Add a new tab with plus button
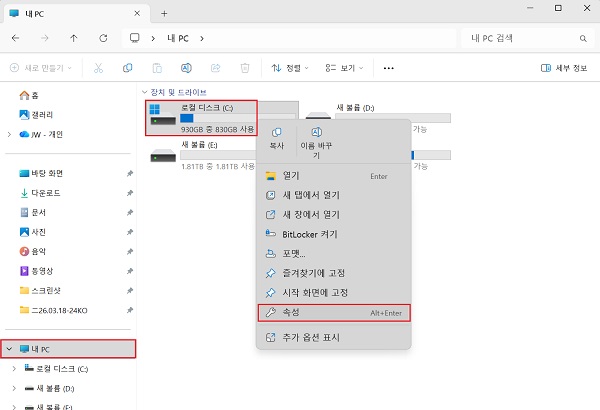 coord(164,14)
